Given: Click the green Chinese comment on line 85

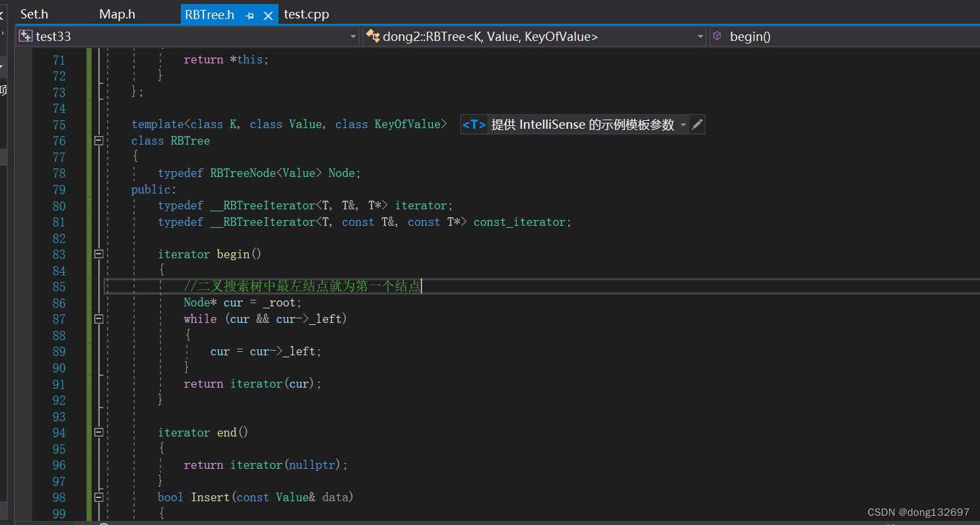Looking at the screenshot, I should click(x=302, y=287).
